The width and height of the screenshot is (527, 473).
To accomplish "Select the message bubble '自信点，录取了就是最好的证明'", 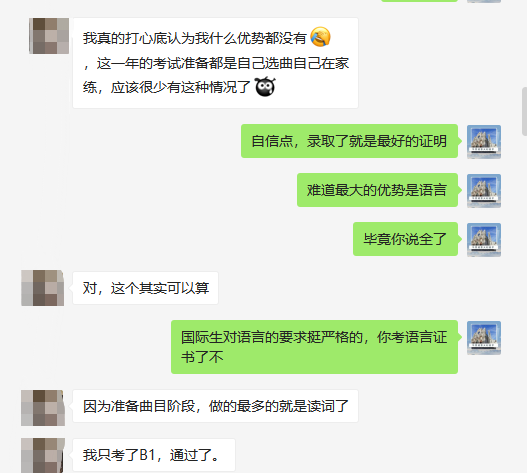I will [349, 141].
